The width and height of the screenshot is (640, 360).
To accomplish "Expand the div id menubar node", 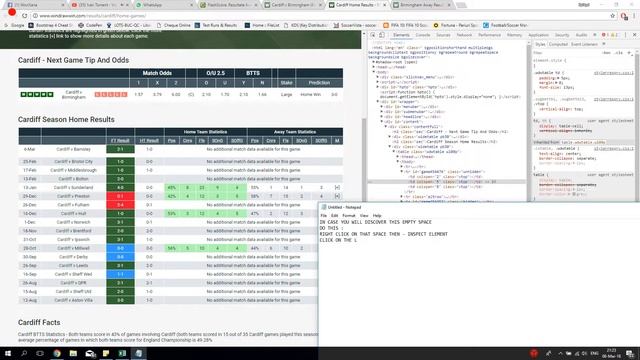I will [x=382, y=107].
